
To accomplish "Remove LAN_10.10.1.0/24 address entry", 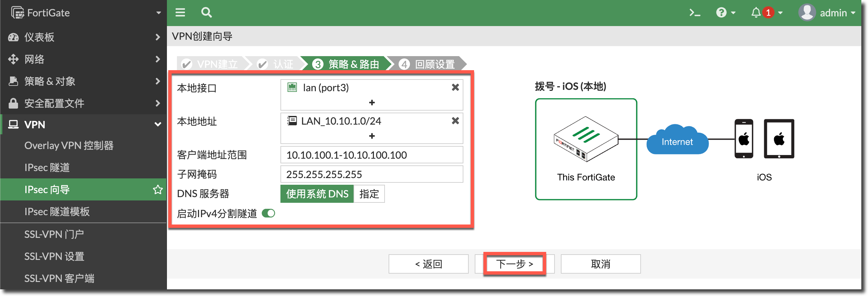I will pos(455,121).
